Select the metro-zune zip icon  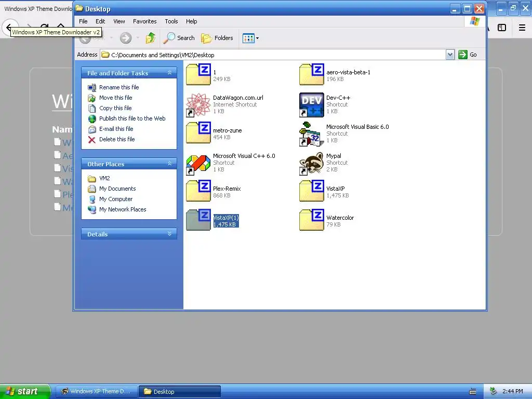198,132
